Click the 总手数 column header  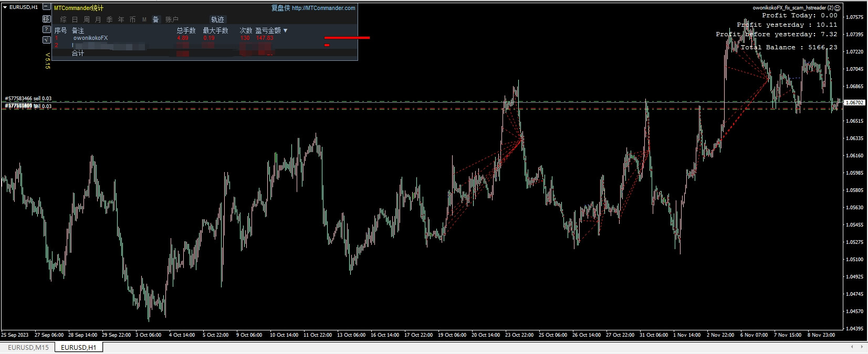click(x=186, y=30)
